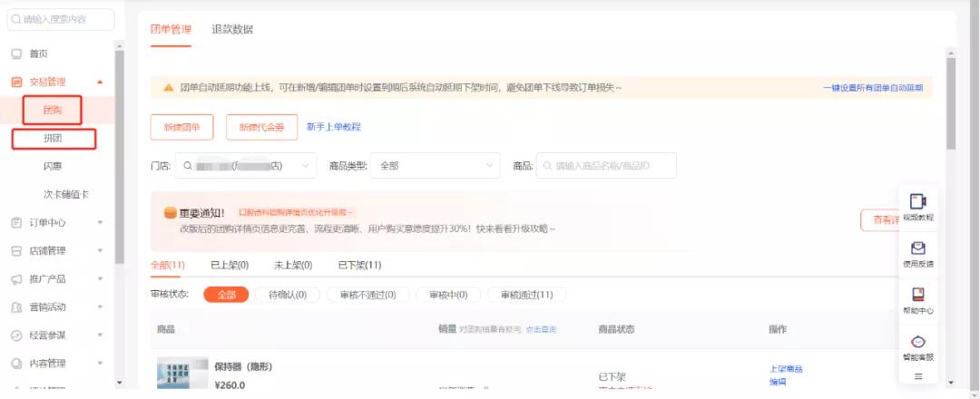Click the hamburger icon below 智能客服
The width and height of the screenshot is (980, 399).
pyautogui.click(x=918, y=376)
